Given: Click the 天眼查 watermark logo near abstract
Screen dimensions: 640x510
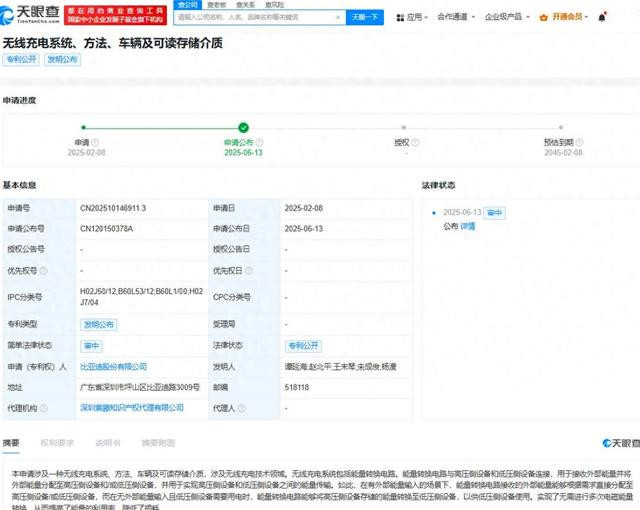Looking at the screenshot, I should [620, 443].
